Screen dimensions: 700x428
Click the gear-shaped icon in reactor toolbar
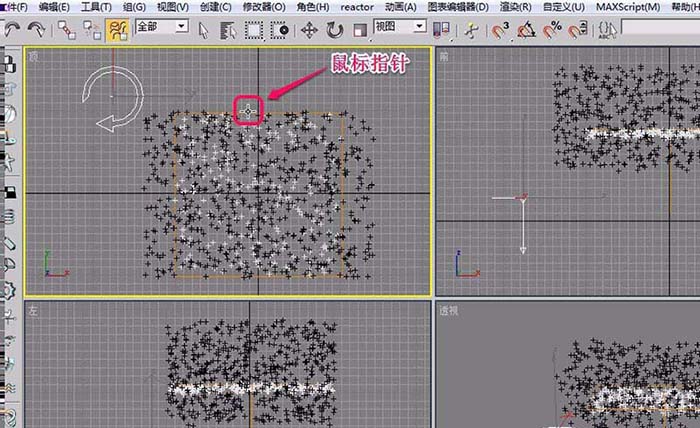8,291
